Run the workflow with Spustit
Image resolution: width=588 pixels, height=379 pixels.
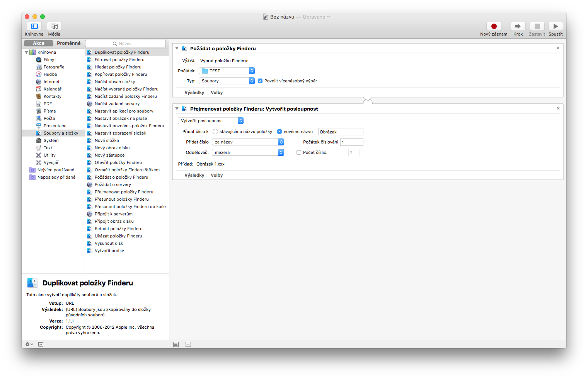(556, 26)
